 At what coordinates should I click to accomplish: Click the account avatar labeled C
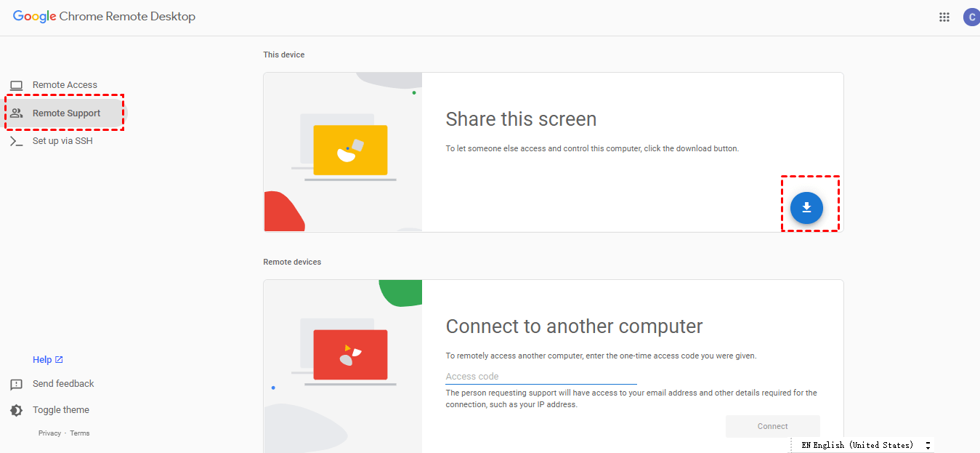(971, 17)
